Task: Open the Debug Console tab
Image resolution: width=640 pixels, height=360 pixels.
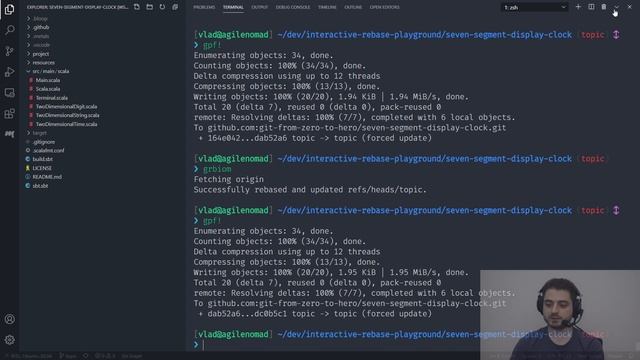Action: (x=293, y=7)
